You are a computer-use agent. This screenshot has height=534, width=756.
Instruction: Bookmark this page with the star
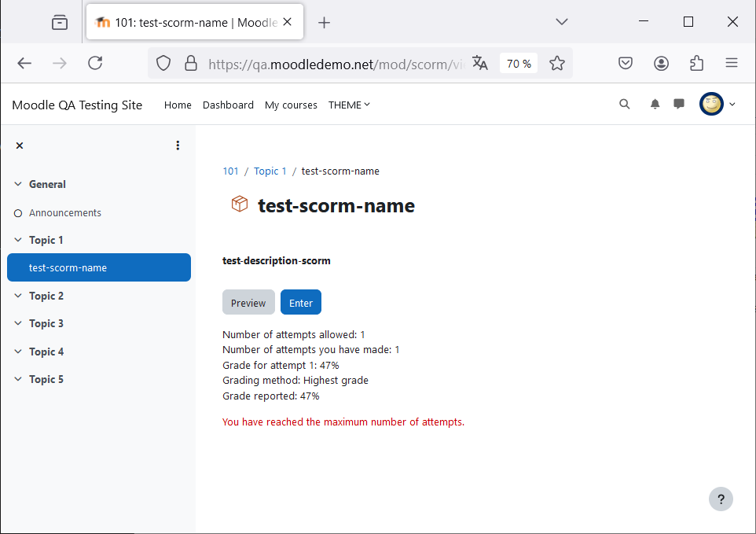[x=557, y=63]
